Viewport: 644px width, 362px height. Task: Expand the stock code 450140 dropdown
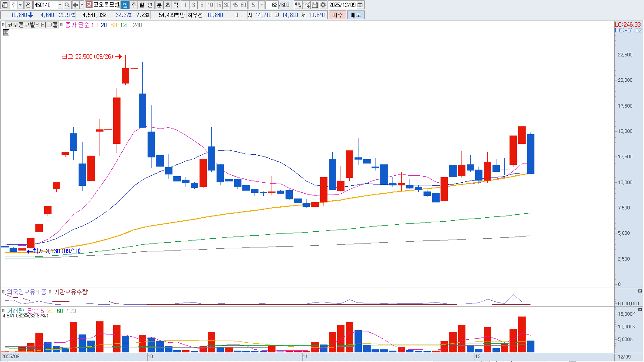tap(60, 5)
